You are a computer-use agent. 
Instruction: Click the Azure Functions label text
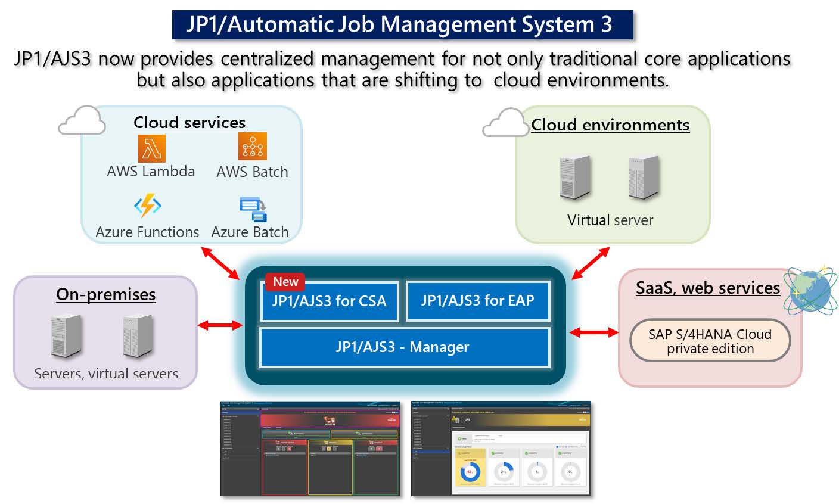pyautogui.click(x=147, y=232)
